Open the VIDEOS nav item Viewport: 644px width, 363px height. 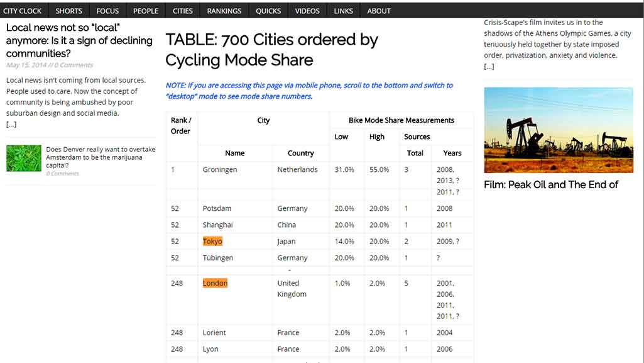tap(307, 11)
